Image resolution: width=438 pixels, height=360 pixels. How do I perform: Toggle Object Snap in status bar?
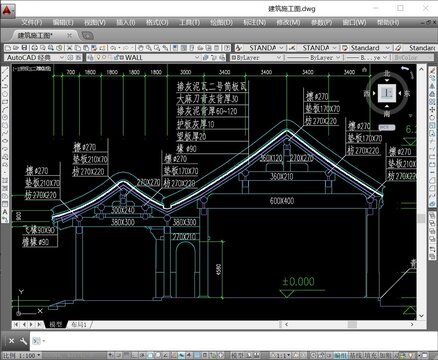click(149, 355)
